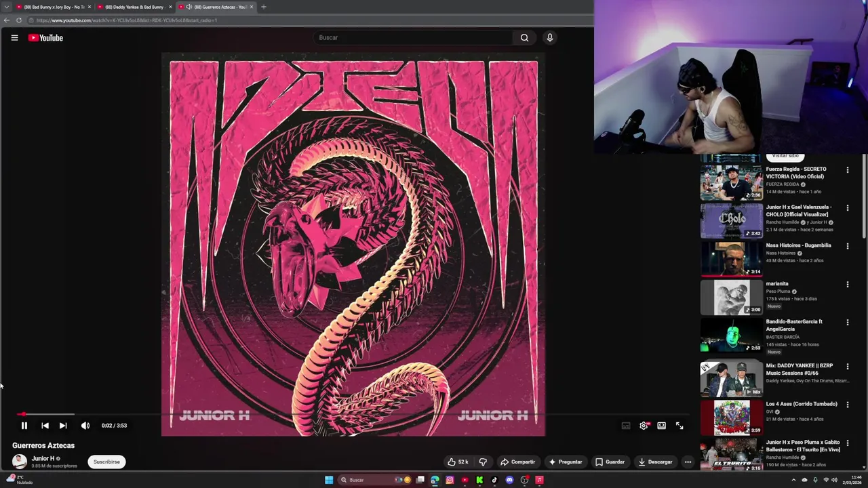Open DADDY YANKEE BZRP mix title
The image size is (868, 488).
pyautogui.click(x=800, y=369)
